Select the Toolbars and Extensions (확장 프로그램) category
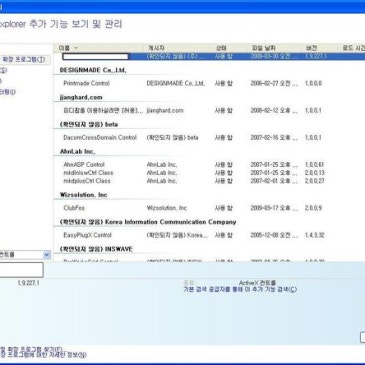The width and height of the screenshot is (365, 365). (x=23, y=60)
